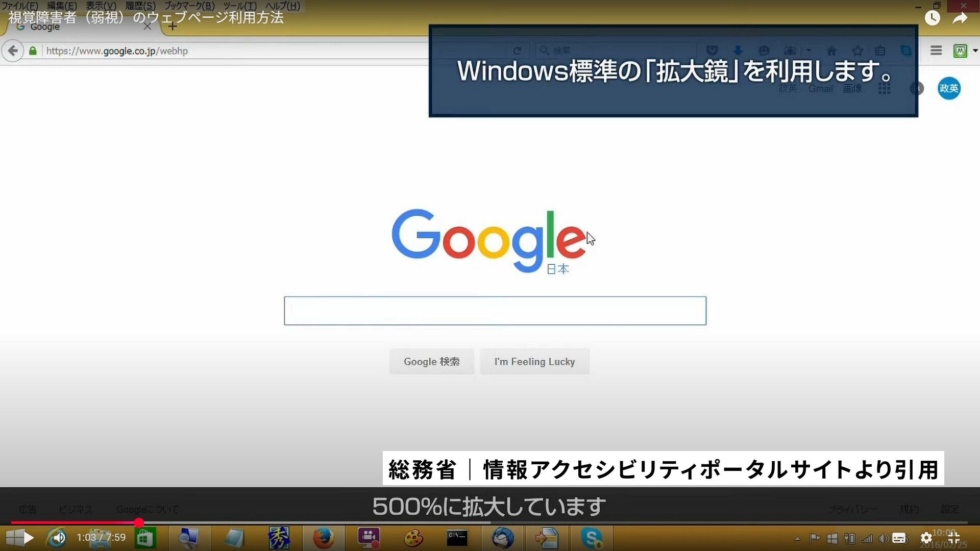980x551 pixels.
Task: Open the ブックマーク(B) menu
Action: point(189,6)
